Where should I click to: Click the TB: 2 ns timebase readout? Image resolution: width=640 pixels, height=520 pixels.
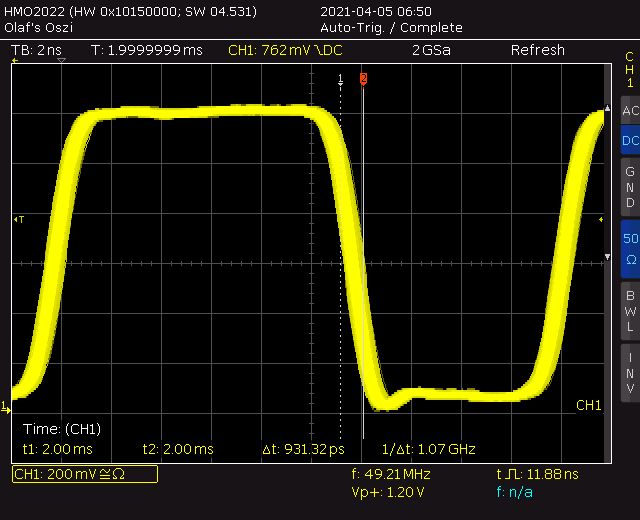pos(36,50)
